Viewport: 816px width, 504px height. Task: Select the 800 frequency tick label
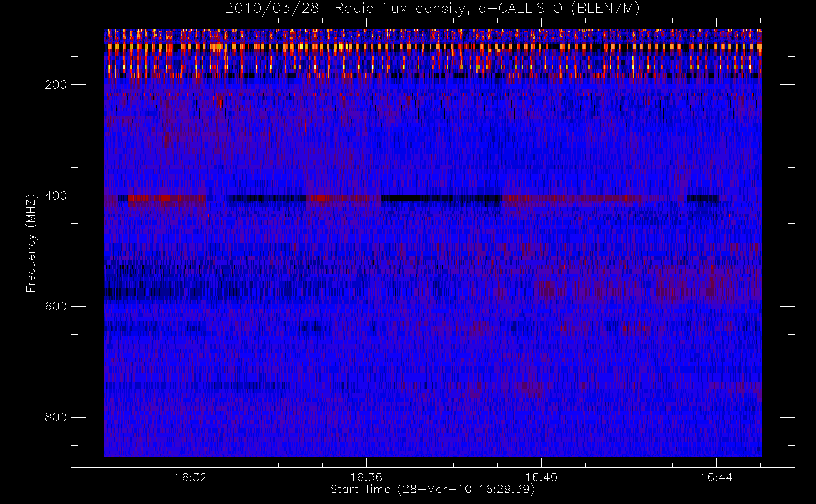[56, 417]
